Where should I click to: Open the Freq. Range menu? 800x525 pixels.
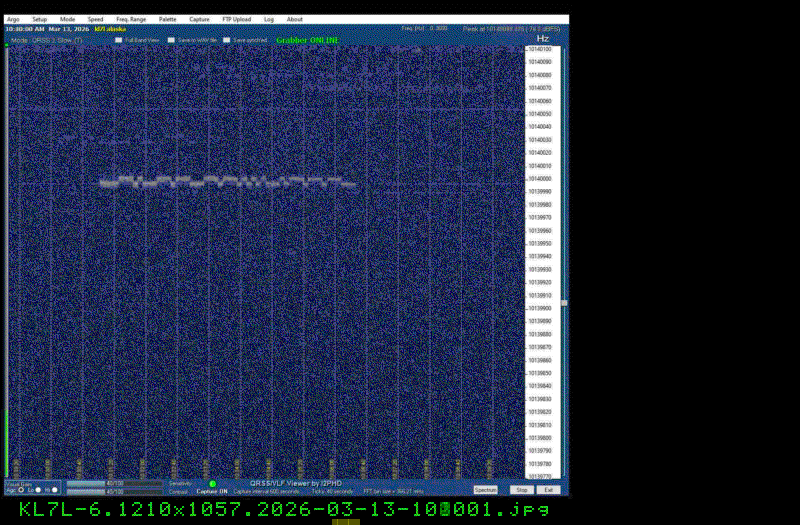pos(131,19)
